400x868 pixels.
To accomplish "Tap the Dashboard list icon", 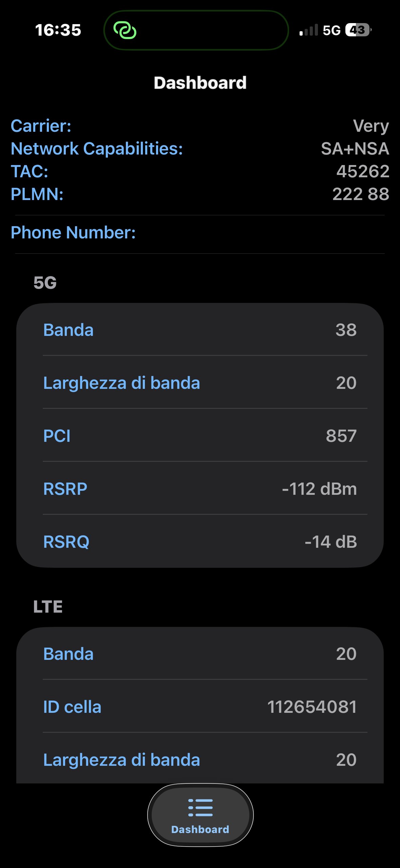I will [x=200, y=808].
